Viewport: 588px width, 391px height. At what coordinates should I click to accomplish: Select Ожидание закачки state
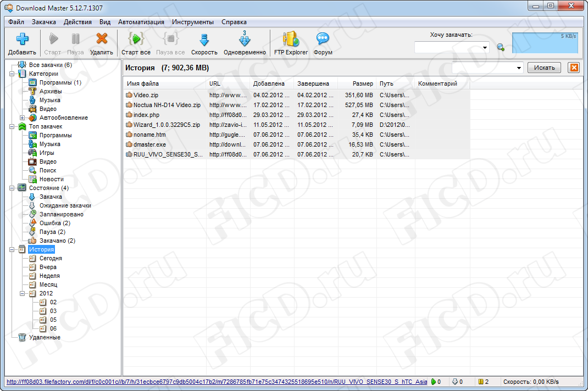click(x=65, y=205)
